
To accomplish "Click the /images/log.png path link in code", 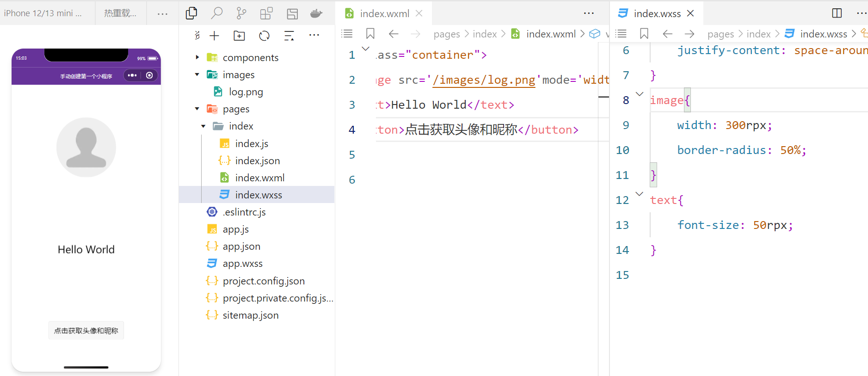I will [484, 80].
